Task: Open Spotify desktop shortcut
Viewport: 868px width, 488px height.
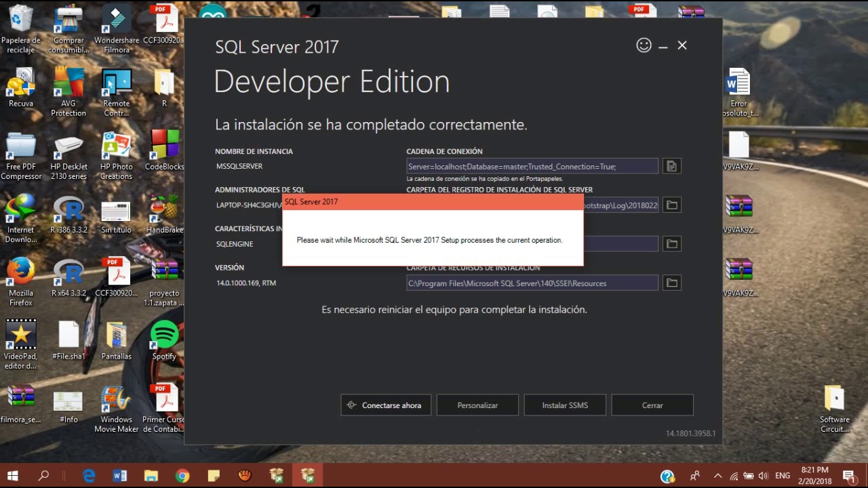Action: [164, 341]
